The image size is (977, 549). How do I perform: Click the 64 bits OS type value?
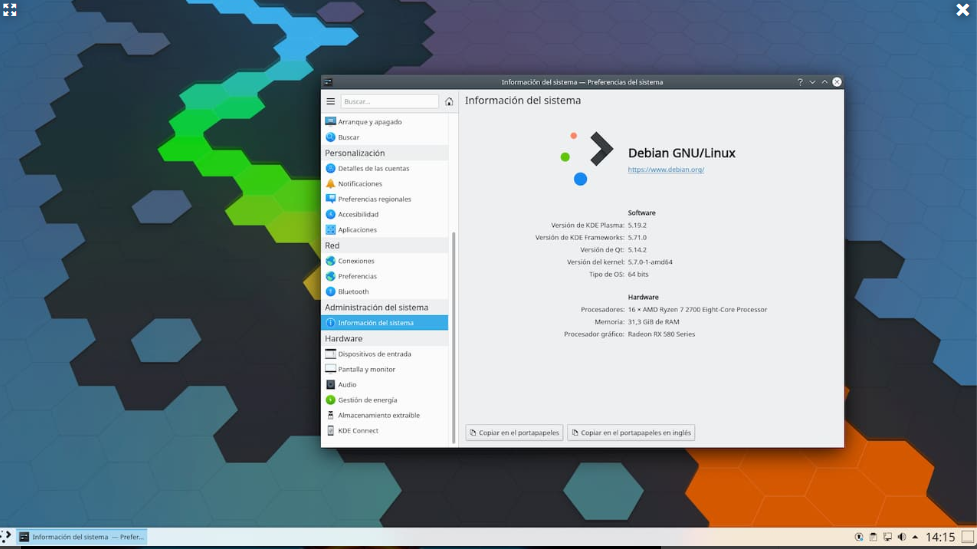[638, 274]
